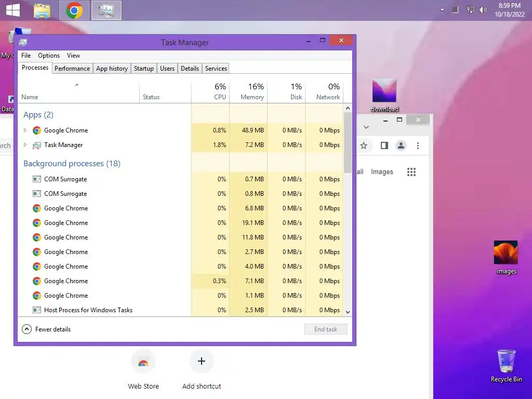Screen dimensions: 532x399
Task: Open the Recycle Bin desktop icon
Action: (x=506, y=366)
